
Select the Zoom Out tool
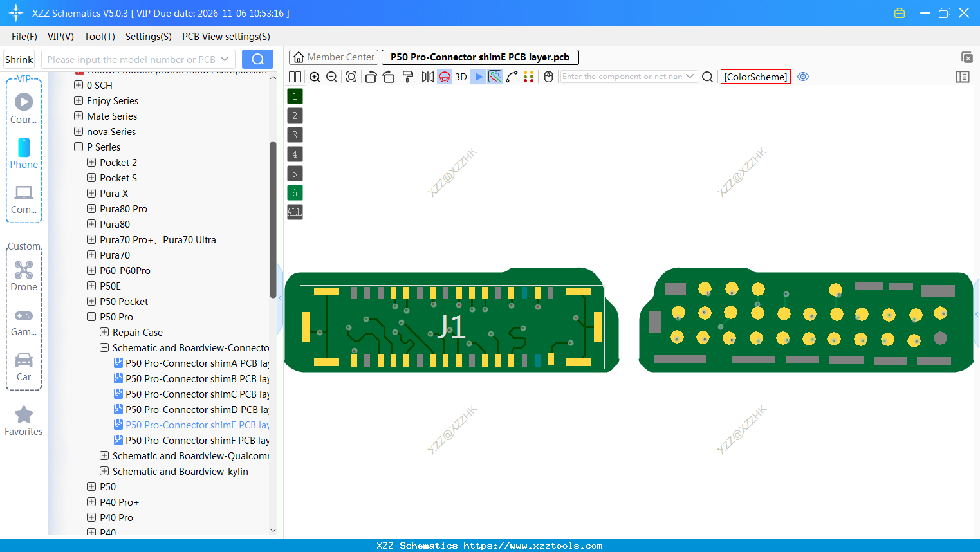(331, 77)
